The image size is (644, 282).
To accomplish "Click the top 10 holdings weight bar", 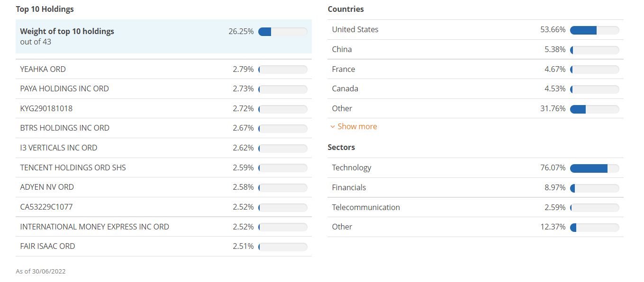I will pyautogui.click(x=282, y=31).
